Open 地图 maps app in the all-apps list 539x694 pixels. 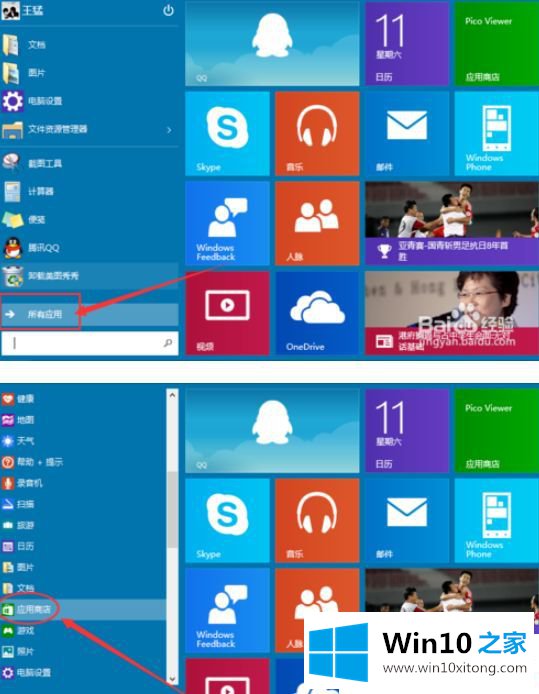(x=83, y=420)
